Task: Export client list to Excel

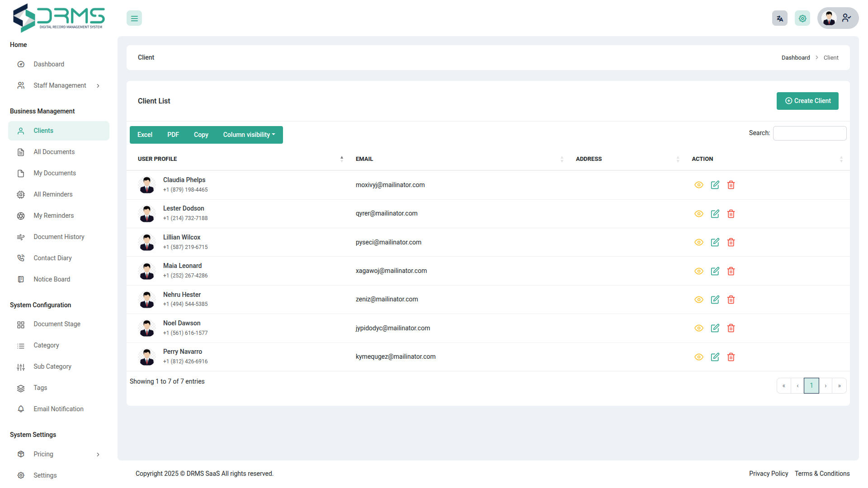Action: 145,135
